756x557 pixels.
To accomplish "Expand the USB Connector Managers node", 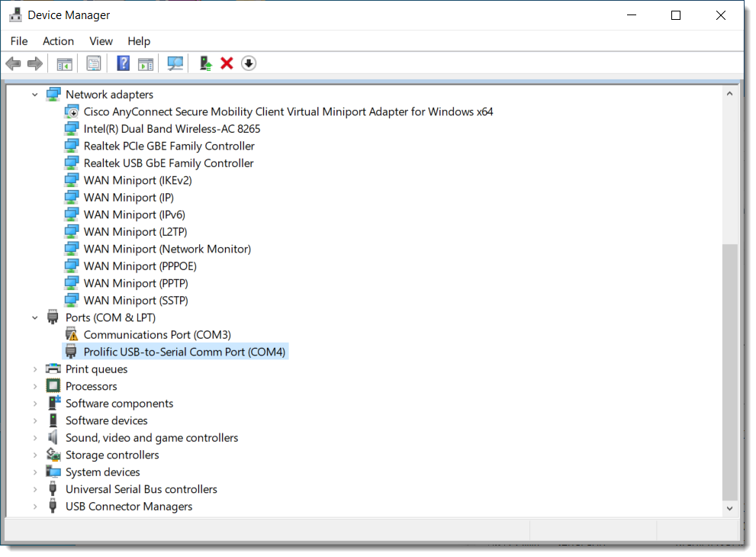I will pyautogui.click(x=35, y=507).
